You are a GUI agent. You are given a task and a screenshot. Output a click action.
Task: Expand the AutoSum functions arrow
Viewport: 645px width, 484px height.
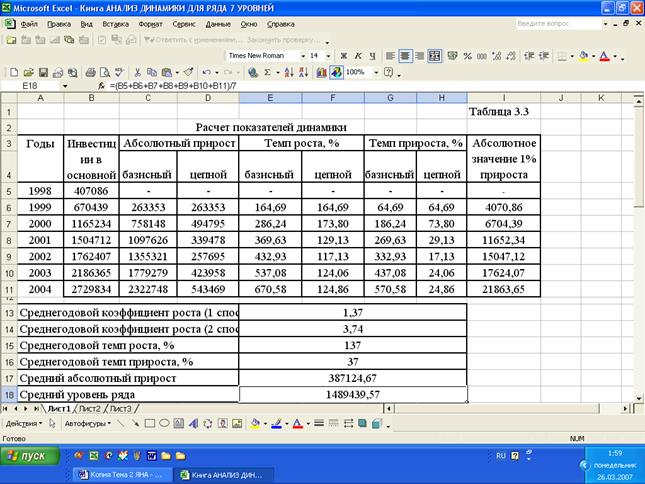(x=278, y=73)
